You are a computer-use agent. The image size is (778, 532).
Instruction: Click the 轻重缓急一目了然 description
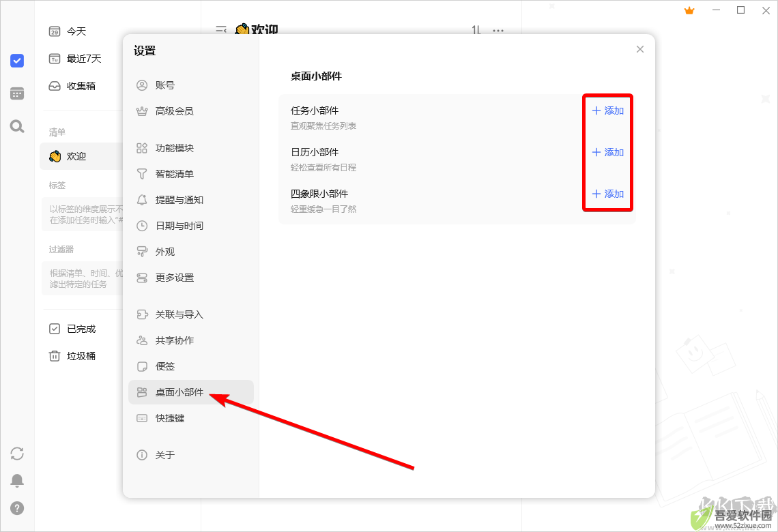(x=323, y=209)
